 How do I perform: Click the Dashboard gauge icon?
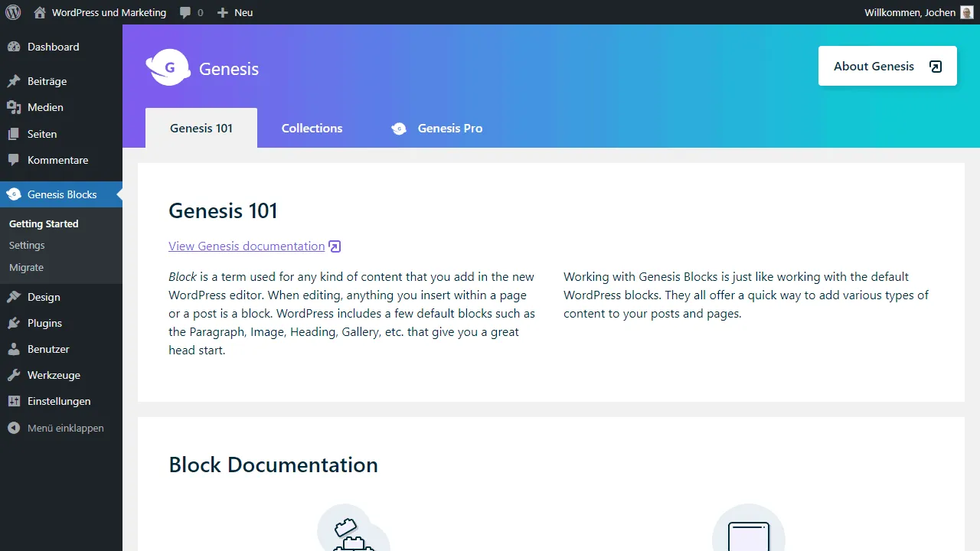14,47
